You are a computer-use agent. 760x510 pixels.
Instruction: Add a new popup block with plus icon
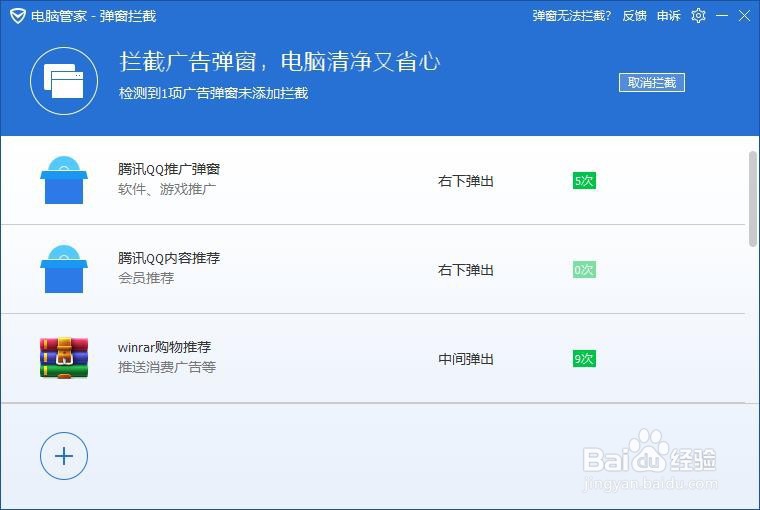(x=64, y=456)
